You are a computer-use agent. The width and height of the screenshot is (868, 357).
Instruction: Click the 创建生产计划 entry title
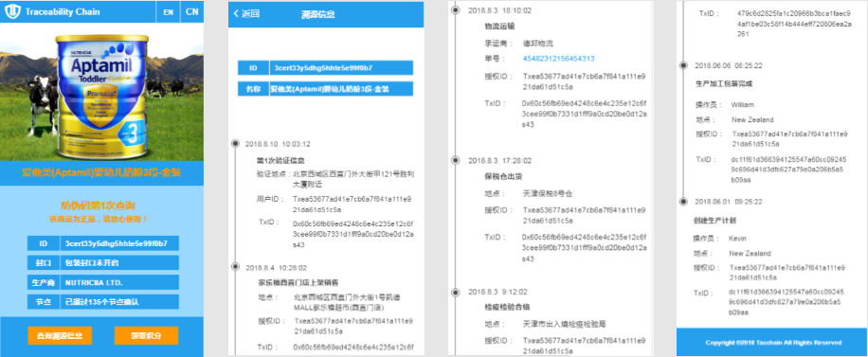pyautogui.click(x=714, y=221)
